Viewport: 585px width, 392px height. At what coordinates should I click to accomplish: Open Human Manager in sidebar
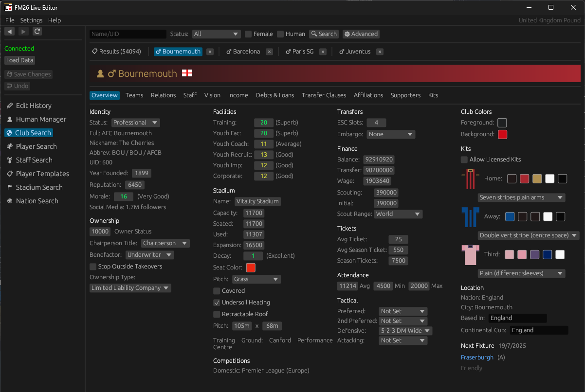[36, 119]
